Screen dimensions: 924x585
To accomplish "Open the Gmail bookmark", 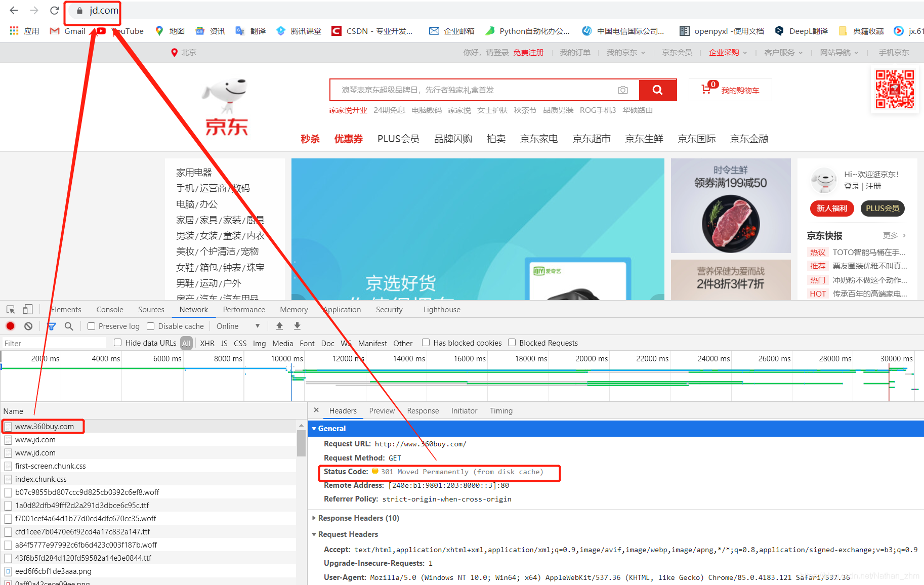I will [68, 31].
